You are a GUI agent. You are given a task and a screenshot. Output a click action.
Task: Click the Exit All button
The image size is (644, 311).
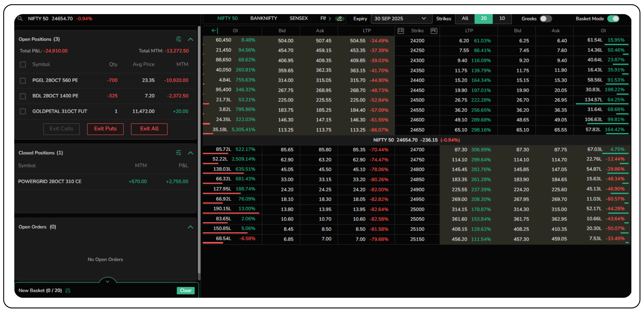pyautogui.click(x=149, y=129)
